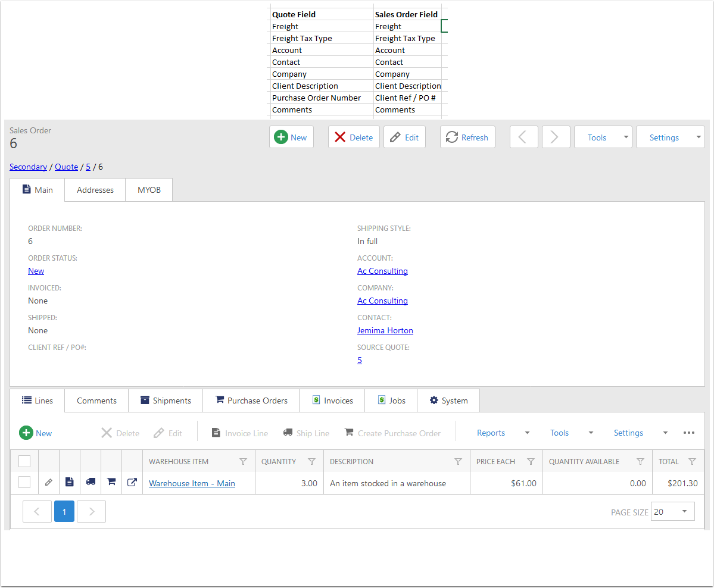
Task: Filter the Price Each column
Action: click(x=531, y=461)
